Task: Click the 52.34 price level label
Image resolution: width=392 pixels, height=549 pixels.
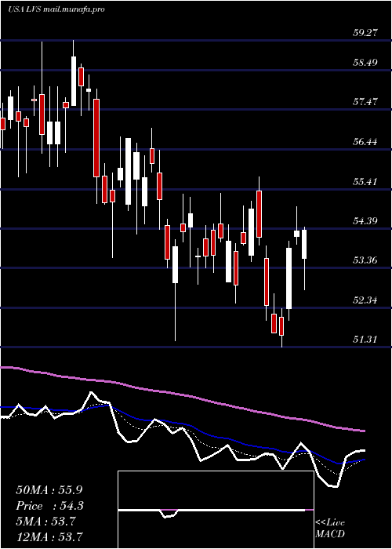Action: coord(365,300)
